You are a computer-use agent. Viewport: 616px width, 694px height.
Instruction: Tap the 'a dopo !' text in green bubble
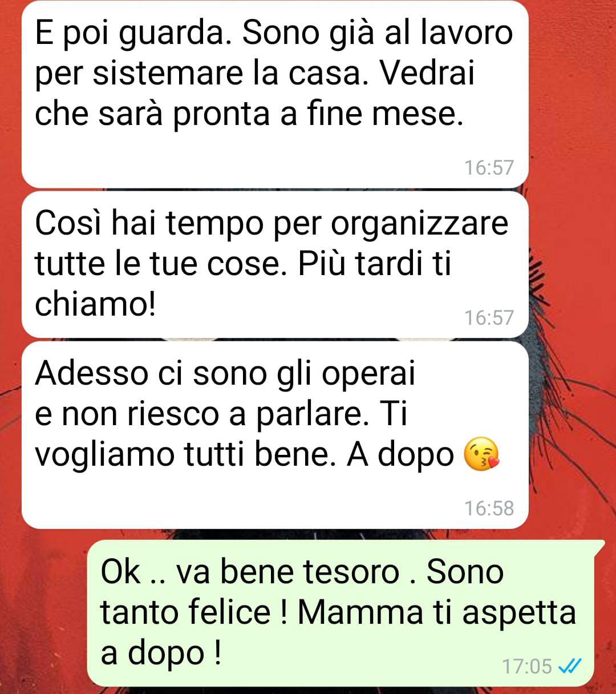click(x=161, y=654)
